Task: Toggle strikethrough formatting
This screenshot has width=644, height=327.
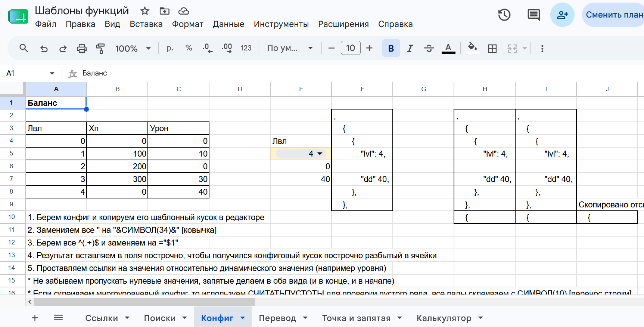Action: click(x=429, y=48)
